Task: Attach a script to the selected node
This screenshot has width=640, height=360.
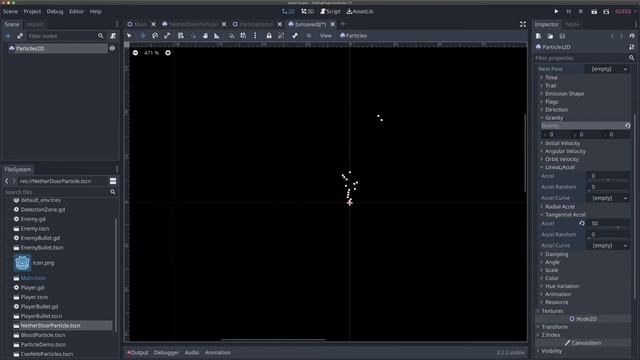Action: click(x=113, y=36)
